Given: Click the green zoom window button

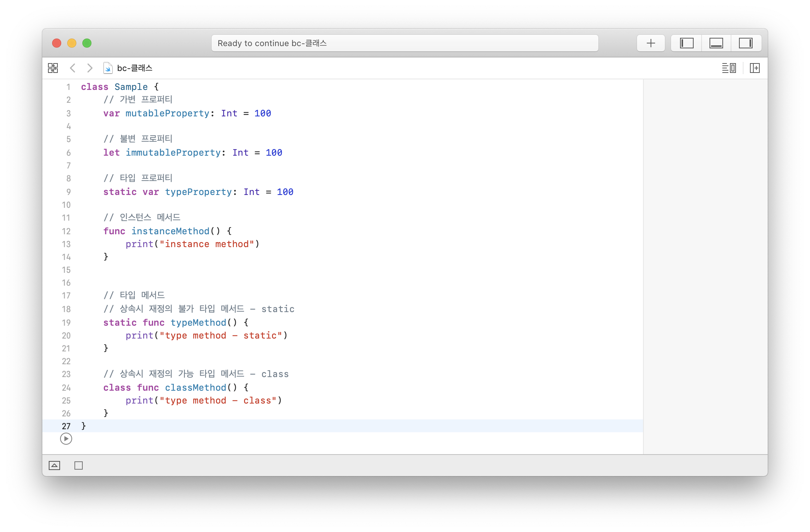Looking at the screenshot, I should coord(87,43).
